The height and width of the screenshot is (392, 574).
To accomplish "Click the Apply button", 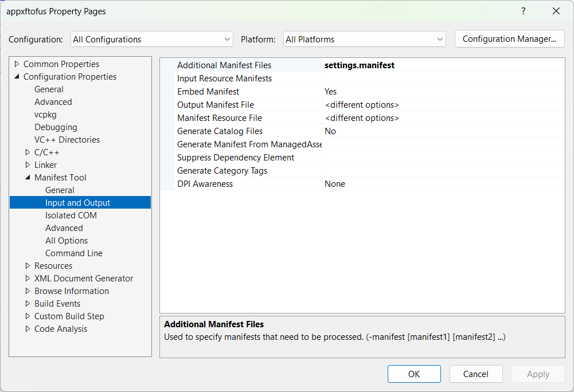I will [538, 374].
